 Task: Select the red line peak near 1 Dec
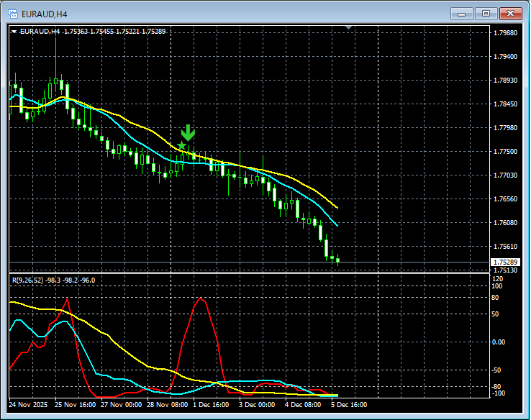201,298
